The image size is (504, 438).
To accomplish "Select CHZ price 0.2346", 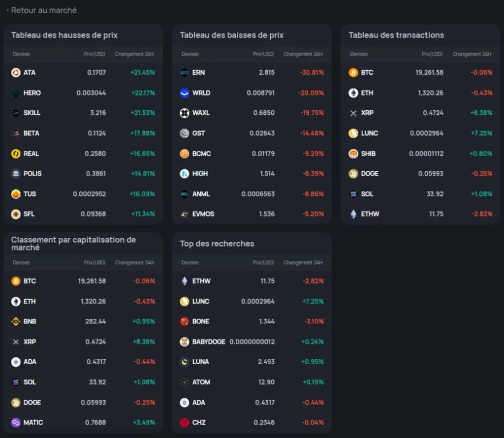I will click(264, 423).
